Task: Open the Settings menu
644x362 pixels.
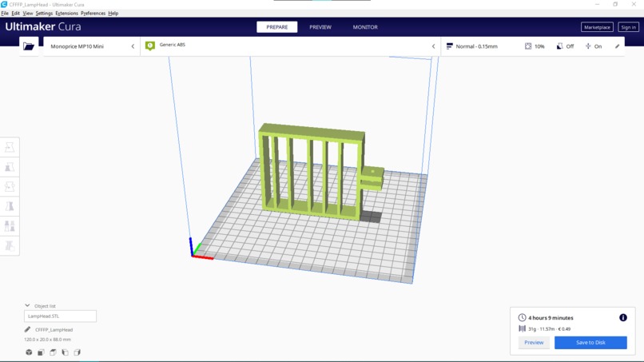Action: [44, 13]
